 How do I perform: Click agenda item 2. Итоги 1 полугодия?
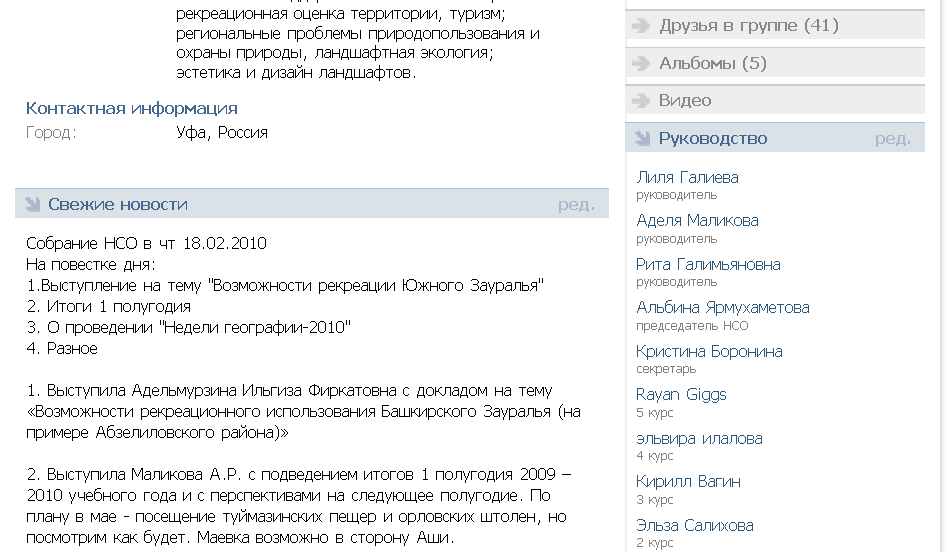click(x=108, y=307)
